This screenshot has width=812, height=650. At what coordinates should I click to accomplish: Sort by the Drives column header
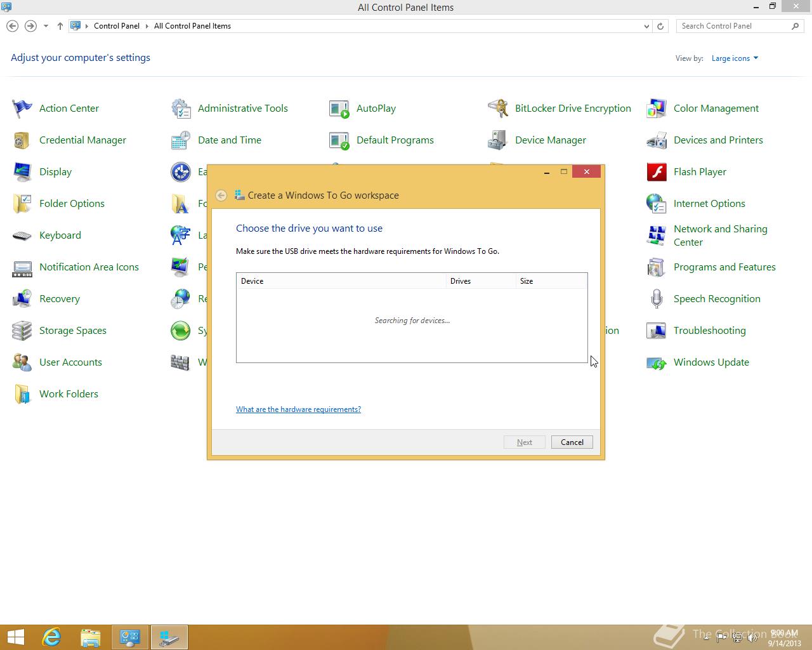click(x=481, y=281)
